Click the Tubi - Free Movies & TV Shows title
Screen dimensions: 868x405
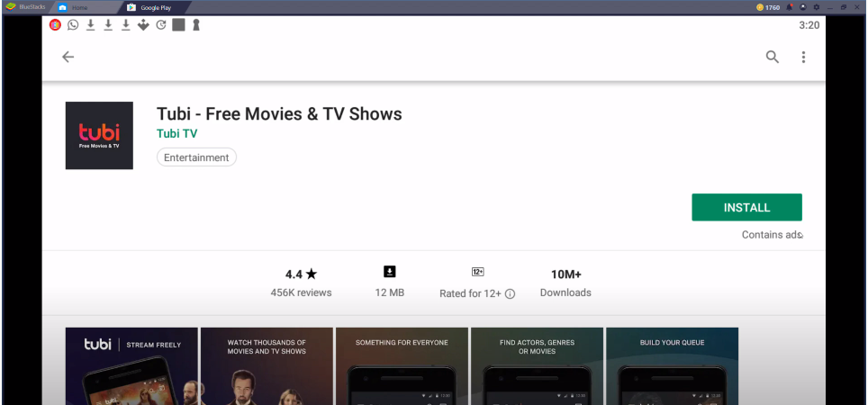279,113
